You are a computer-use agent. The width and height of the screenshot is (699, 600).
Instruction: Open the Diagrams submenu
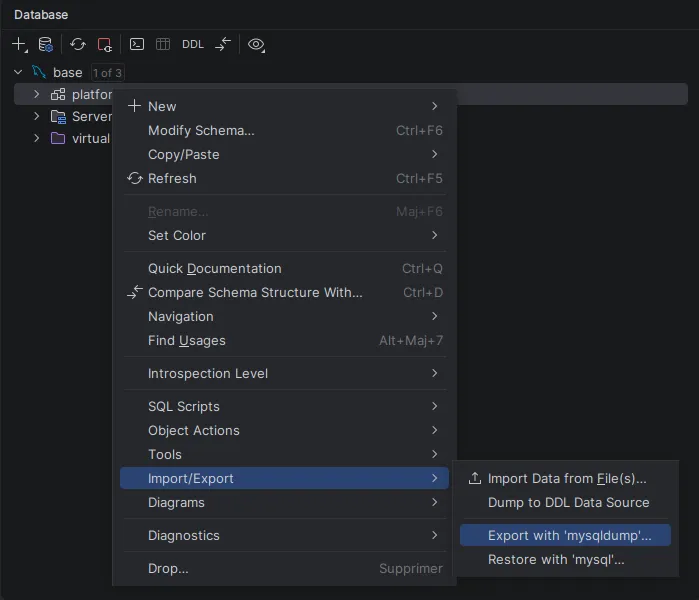(284, 502)
